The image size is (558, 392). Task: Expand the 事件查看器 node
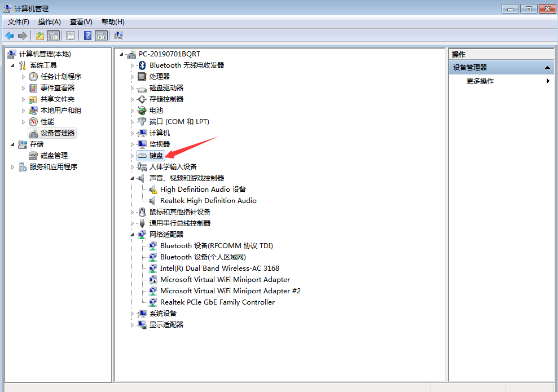pyautogui.click(x=24, y=88)
